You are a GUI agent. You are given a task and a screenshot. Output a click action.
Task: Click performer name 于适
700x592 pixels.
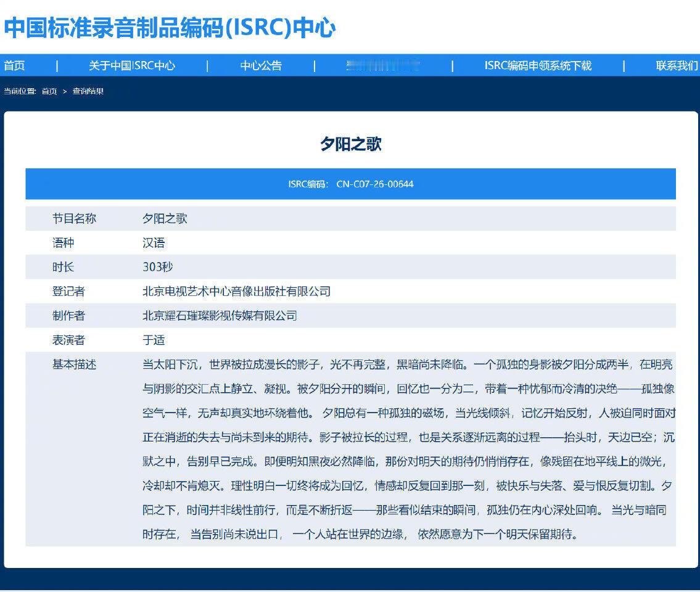pyautogui.click(x=154, y=340)
